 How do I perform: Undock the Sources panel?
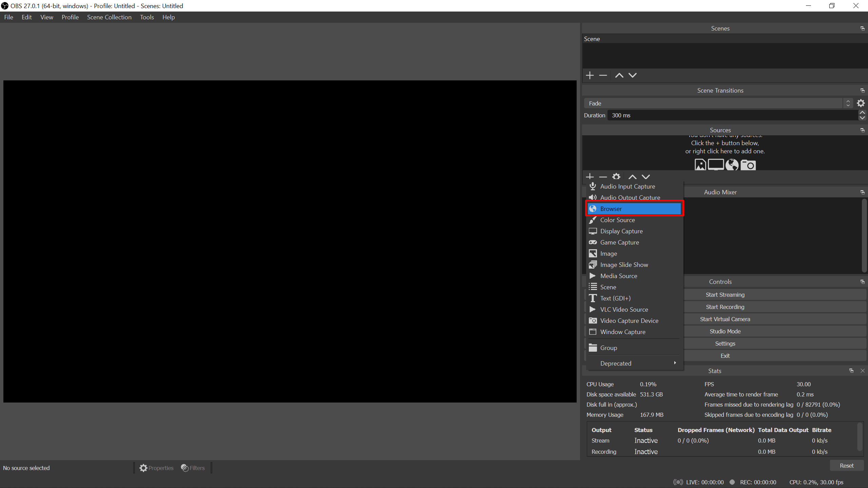[863, 130]
